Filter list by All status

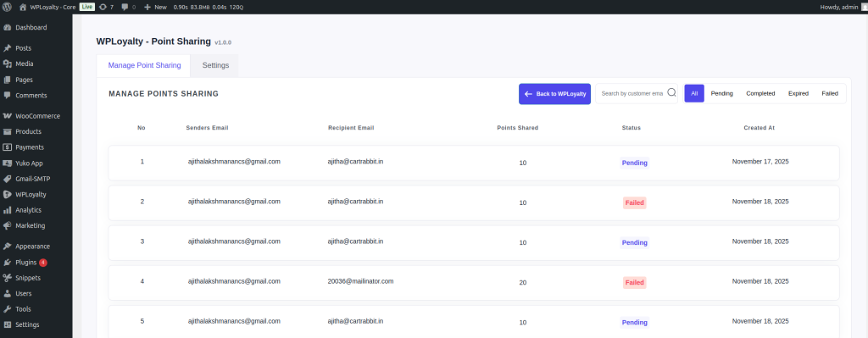tap(694, 93)
